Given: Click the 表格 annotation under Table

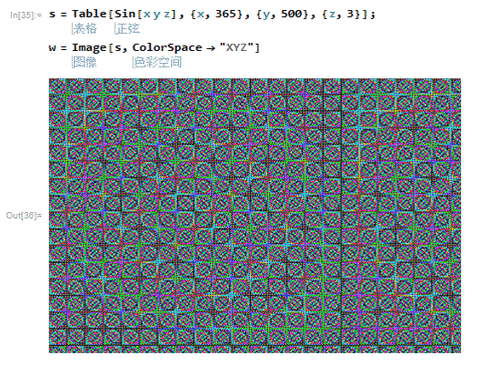Looking at the screenshot, I should point(85,29).
